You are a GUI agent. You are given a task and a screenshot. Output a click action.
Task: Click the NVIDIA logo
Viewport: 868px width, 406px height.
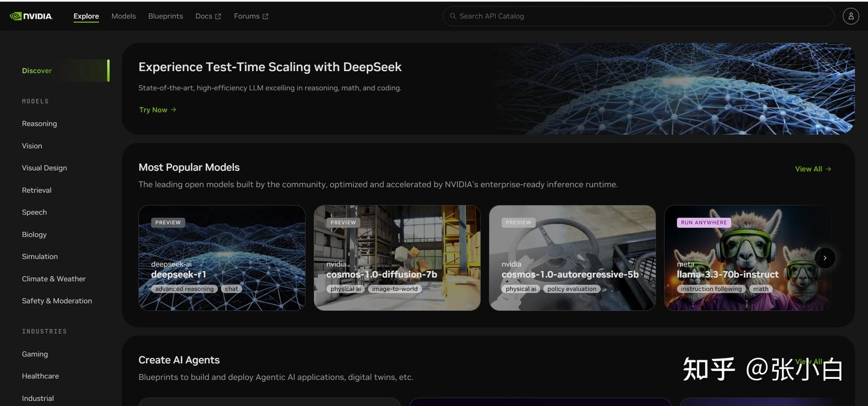[x=31, y=16]
